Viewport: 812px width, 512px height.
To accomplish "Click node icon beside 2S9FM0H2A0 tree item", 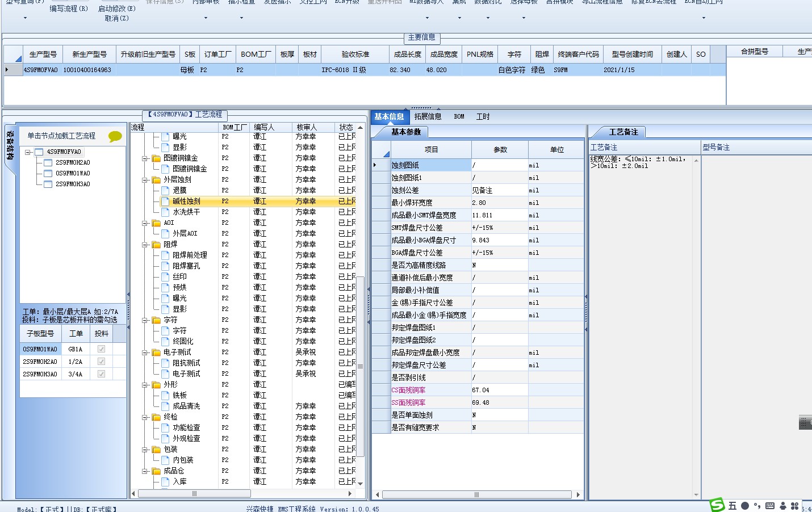I will (48, 163).
